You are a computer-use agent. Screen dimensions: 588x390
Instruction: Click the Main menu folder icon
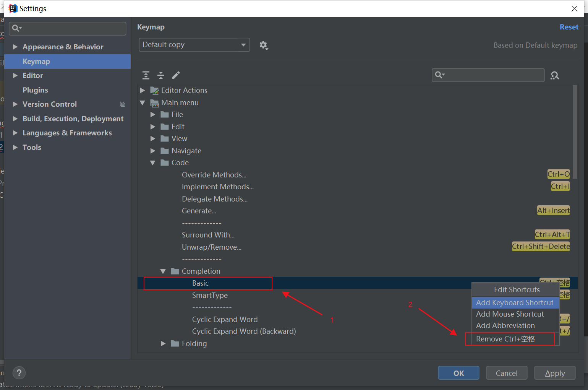pyautogui.click(x=154, y=103)
